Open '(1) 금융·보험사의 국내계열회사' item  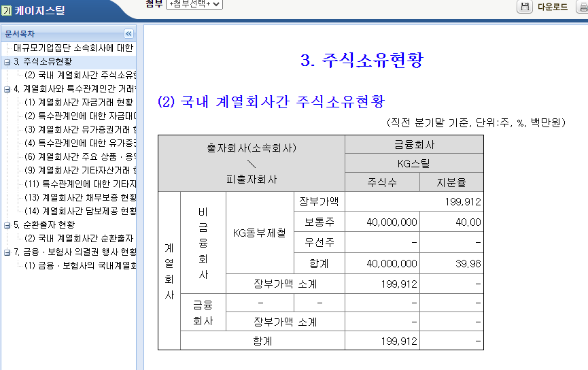click(80, 265)
